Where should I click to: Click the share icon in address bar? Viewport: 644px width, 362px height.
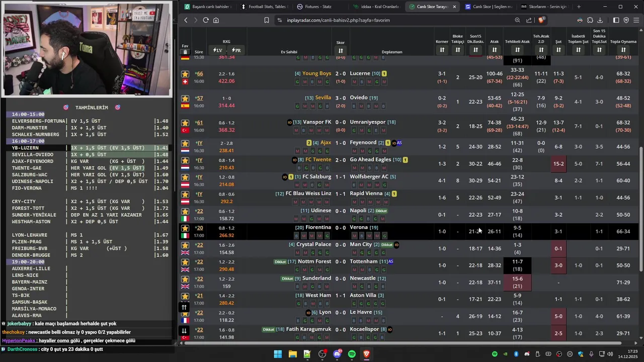click(x=529, y=20)
